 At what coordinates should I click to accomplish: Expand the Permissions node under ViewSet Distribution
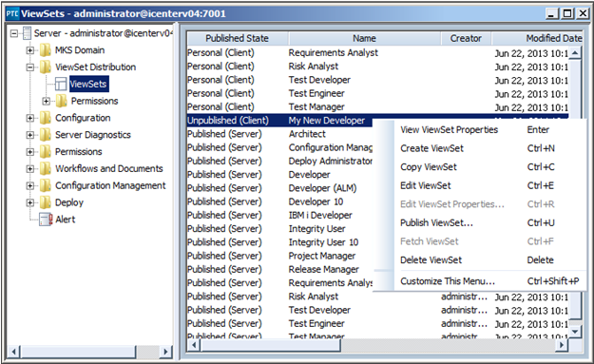[x=46, y=101]
